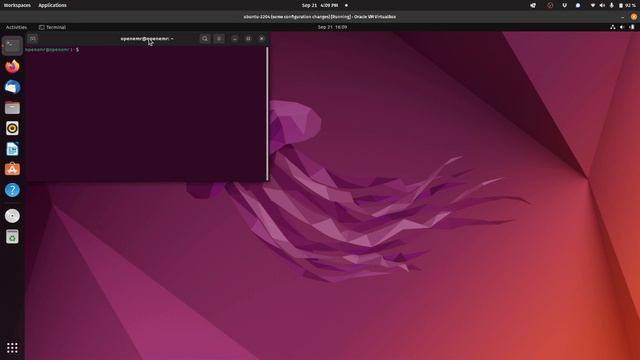Open the optical disc icon in the dock
This screenshot has height=360, width=640.
pos(12,216)
